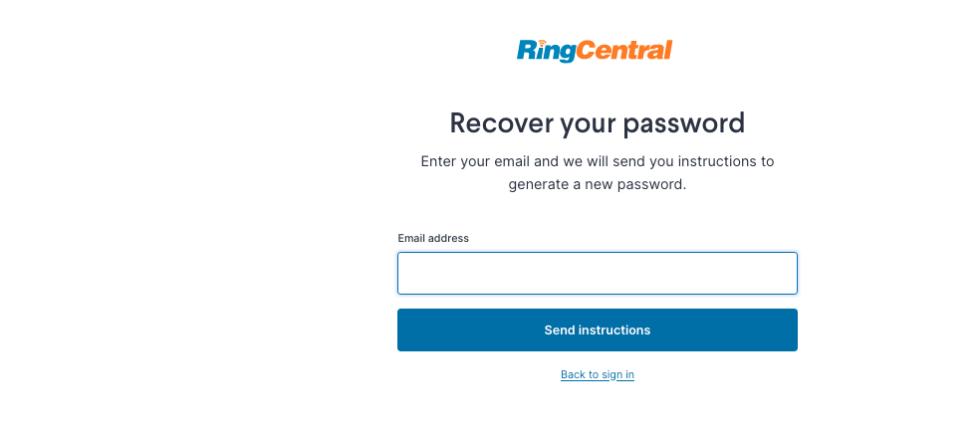Return using the underlined sign in link
980x433 pixels.
click(598, 374)
